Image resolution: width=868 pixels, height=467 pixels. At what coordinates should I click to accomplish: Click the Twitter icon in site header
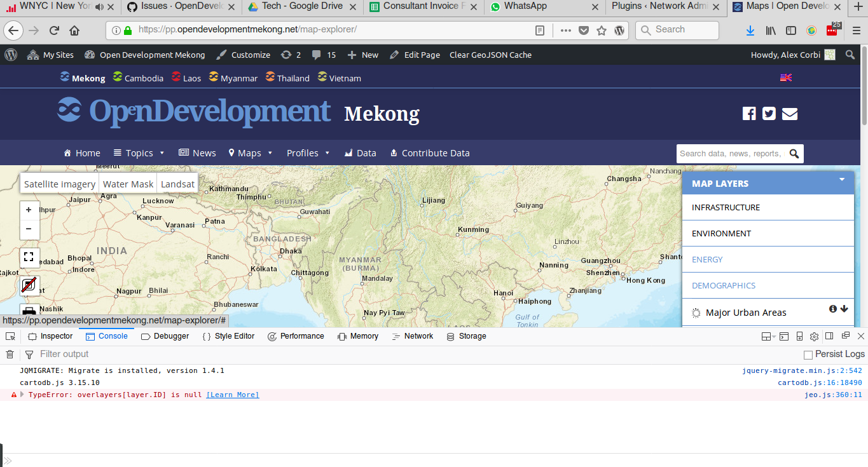click(769, 114)
